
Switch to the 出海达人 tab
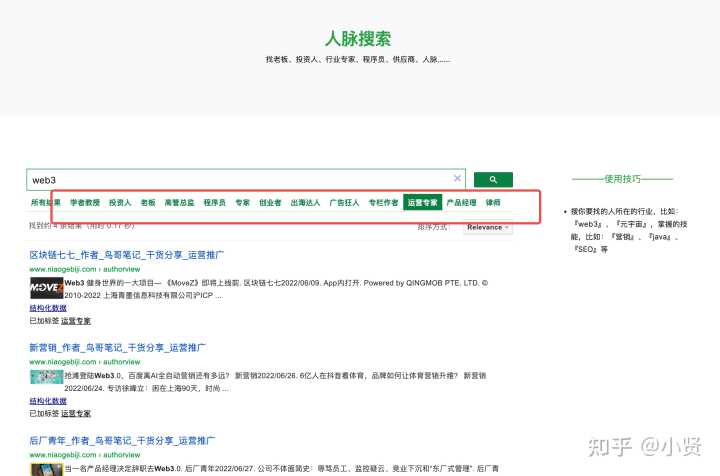pos(305,202)
